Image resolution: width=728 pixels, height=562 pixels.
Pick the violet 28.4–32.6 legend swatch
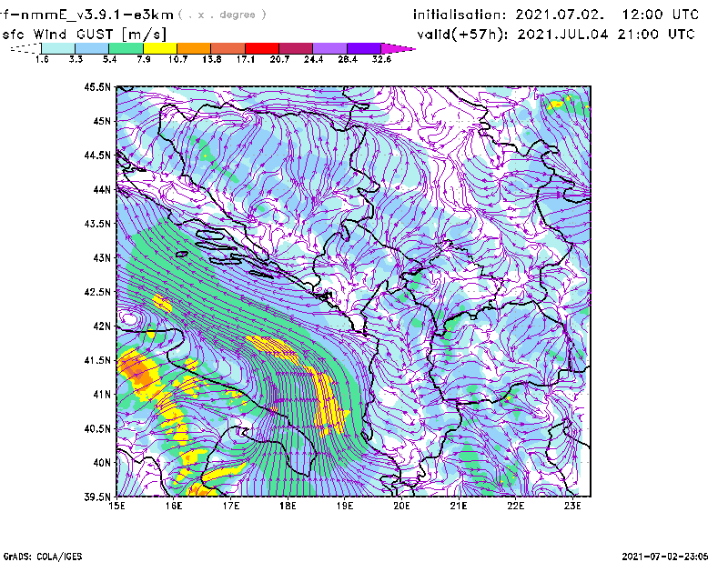click(x=364, y=48)
